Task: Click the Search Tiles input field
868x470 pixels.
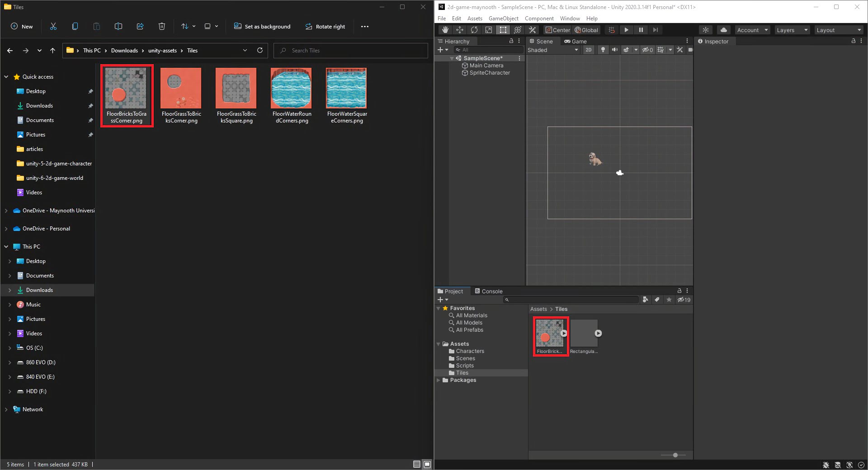Action: tap(350, 51)
